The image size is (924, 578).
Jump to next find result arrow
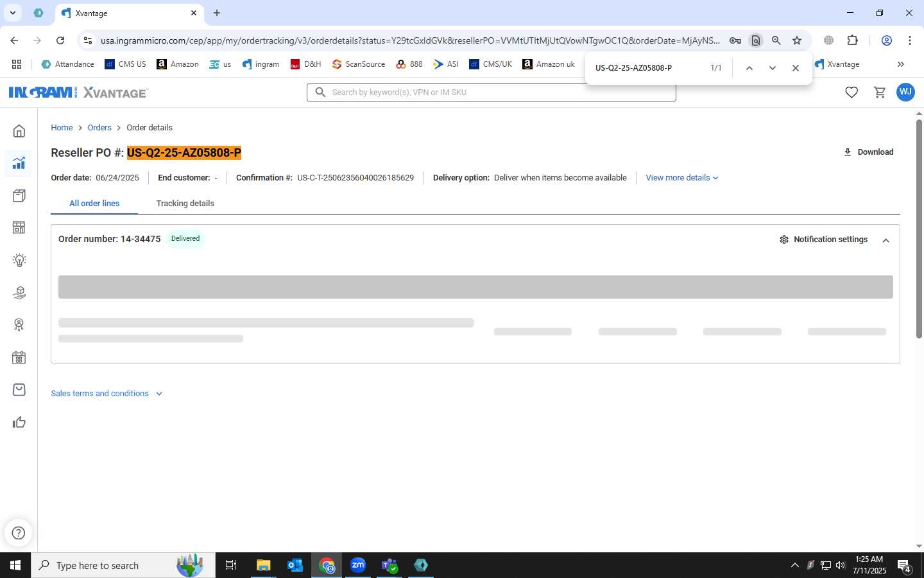(773, 68)
